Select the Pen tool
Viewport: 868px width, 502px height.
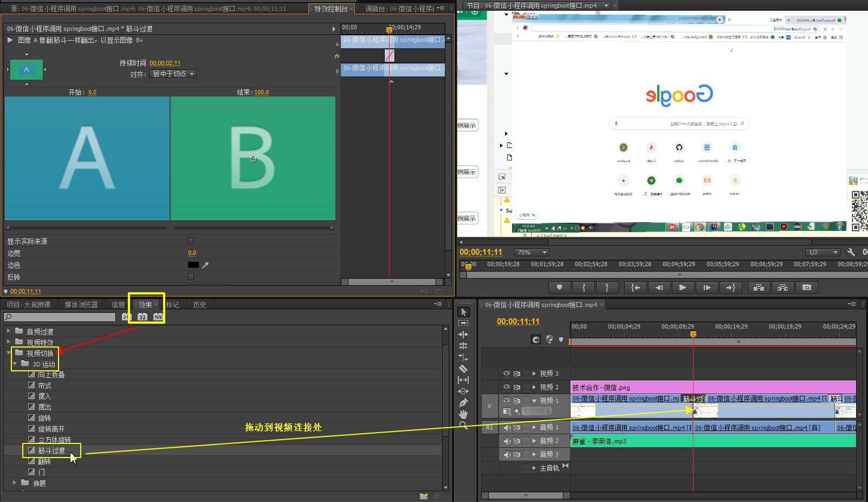point(463,403)
